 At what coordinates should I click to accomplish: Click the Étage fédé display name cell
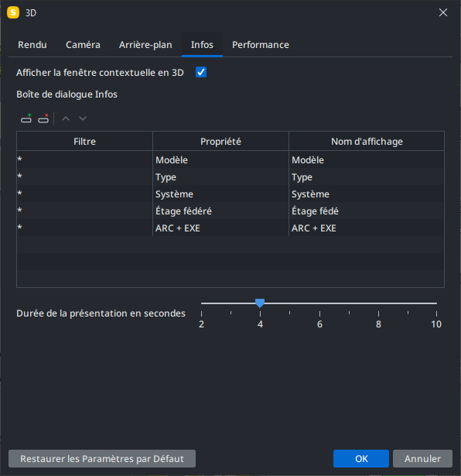pyautogui.click(x=367, y=211)
